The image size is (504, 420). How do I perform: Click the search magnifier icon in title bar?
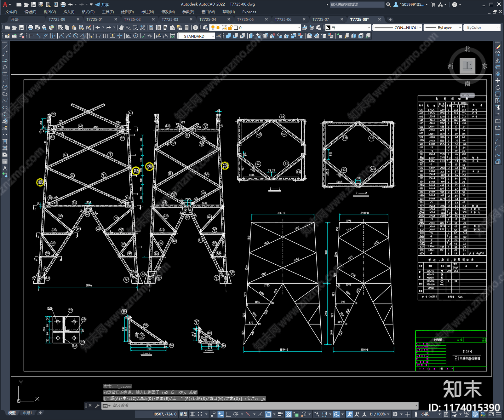tap(388, 4)
